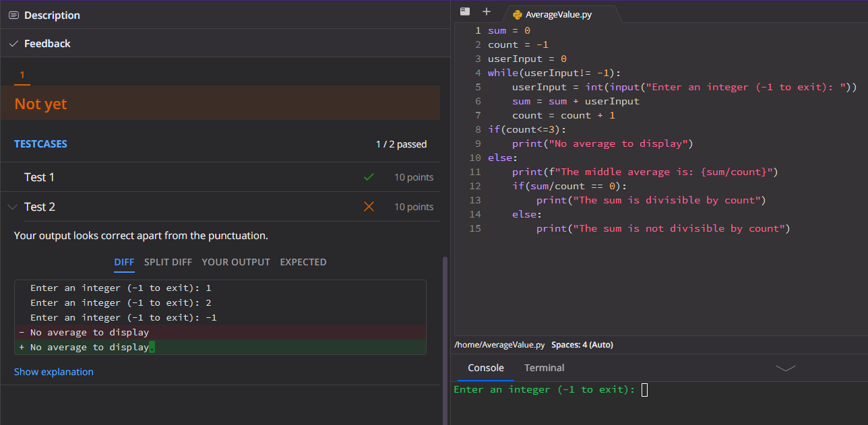Click the Python icon on AverageValue.py tab
Image resolution: width=868 pixels, height=425 pixels.
[517, 14]
